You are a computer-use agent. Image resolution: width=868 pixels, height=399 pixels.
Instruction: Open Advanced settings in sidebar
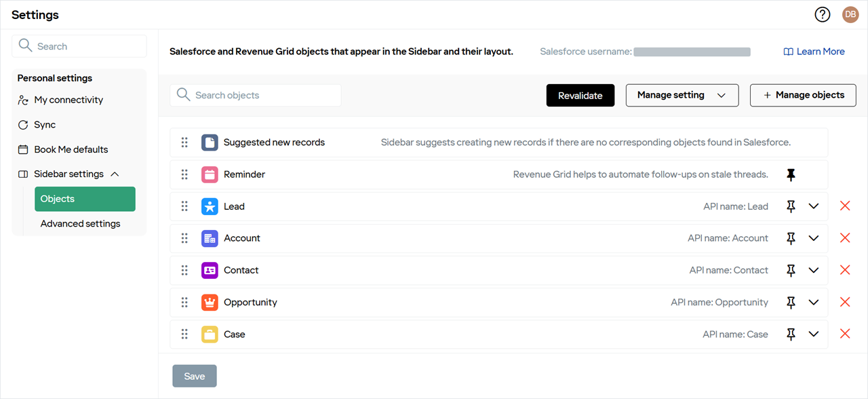pyautogui.click(x=80, y=223)
